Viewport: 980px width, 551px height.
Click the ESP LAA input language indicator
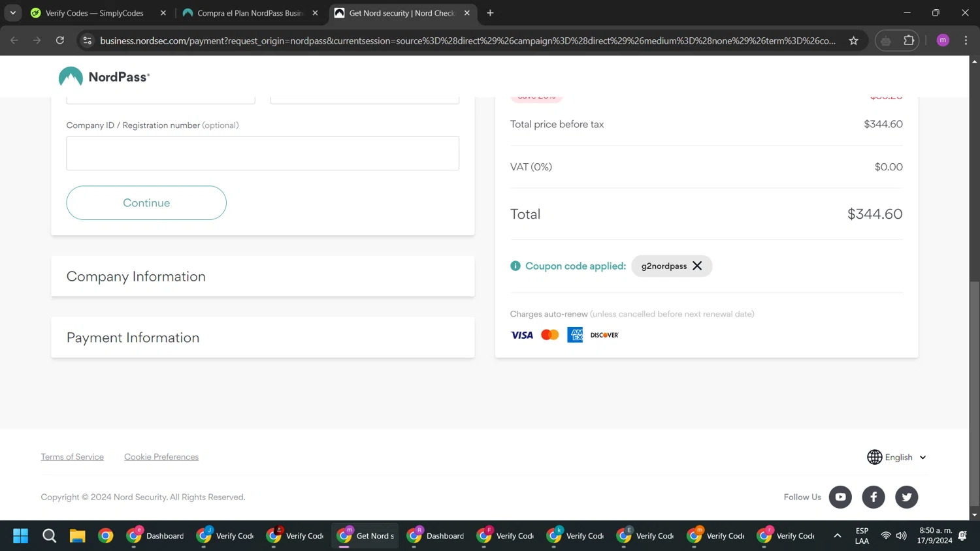click(x=862, y=536)
